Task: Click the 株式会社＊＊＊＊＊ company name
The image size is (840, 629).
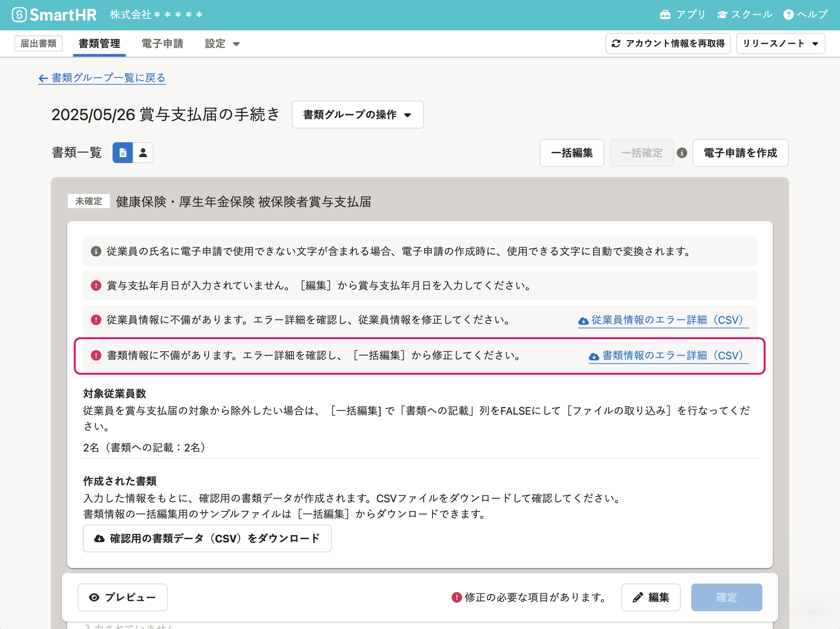Action: tap(156, 15)
